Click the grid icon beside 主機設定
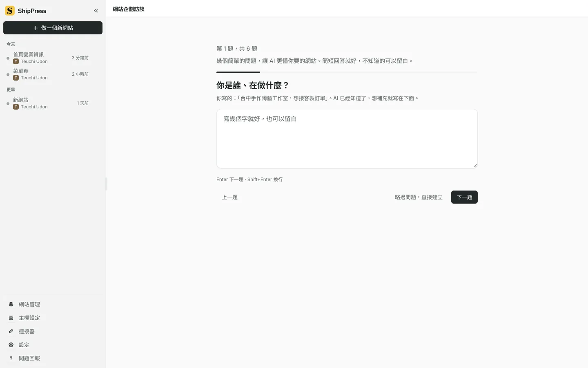The image size is (588, 368). pyautogui.click(x=11, y=318)
